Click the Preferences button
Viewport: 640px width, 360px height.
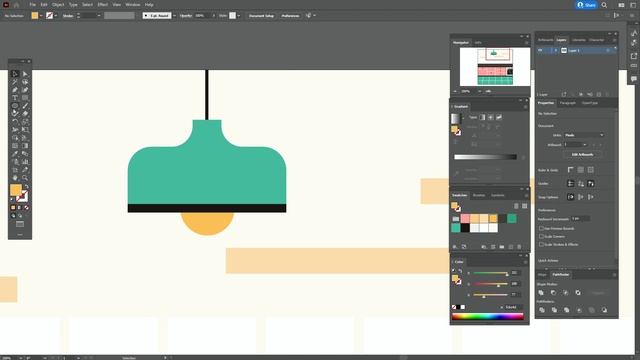coord(290,16)
